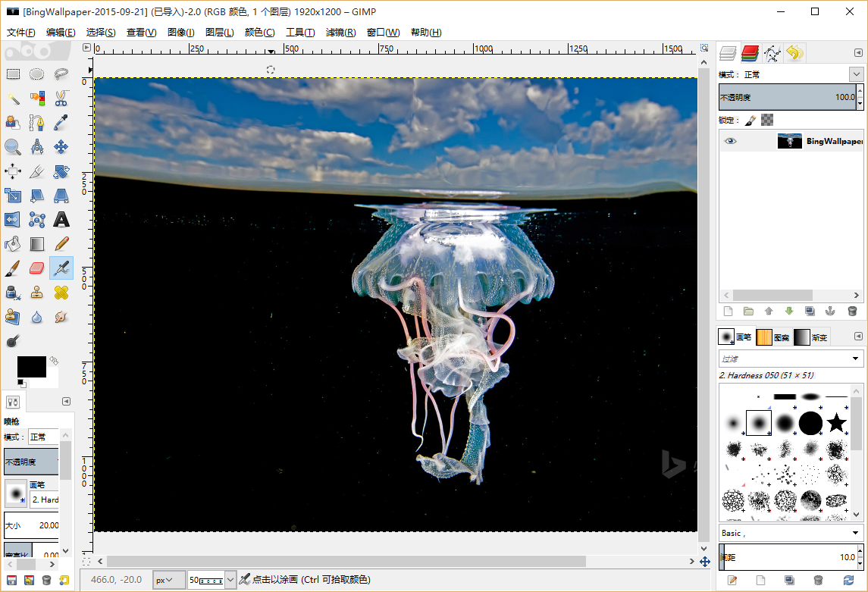Choose the Text tool
Image resolution: width=868 pixels, height=592 pixels.
(x=61, y=220)
